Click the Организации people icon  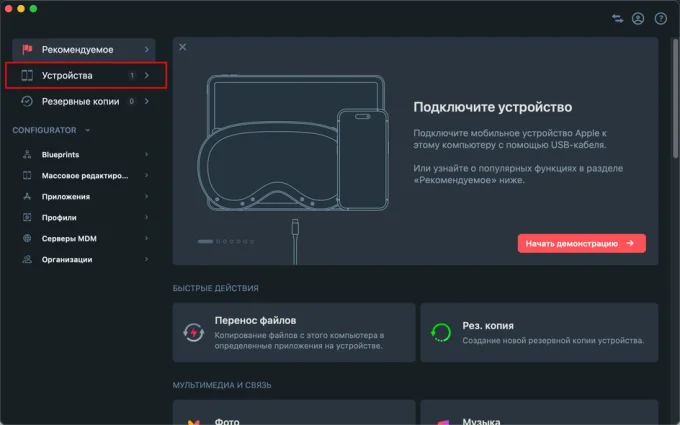pos(27,259)
